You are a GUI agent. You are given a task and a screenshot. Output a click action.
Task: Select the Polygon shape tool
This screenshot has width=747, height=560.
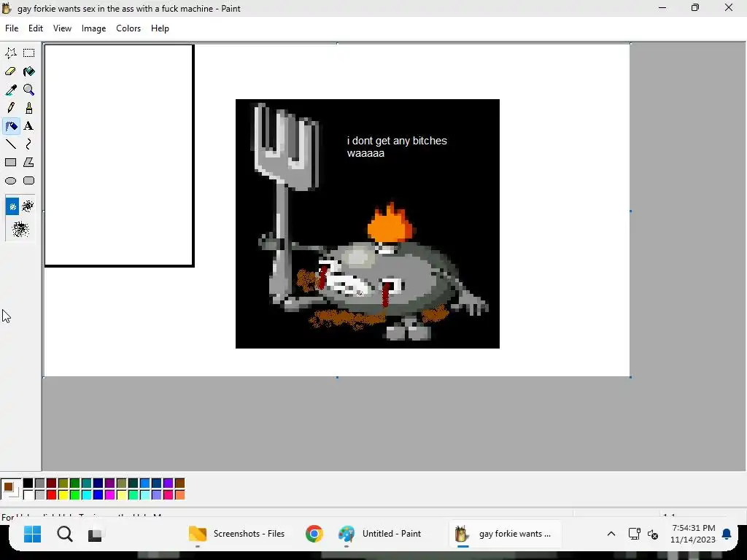point(29,163)
